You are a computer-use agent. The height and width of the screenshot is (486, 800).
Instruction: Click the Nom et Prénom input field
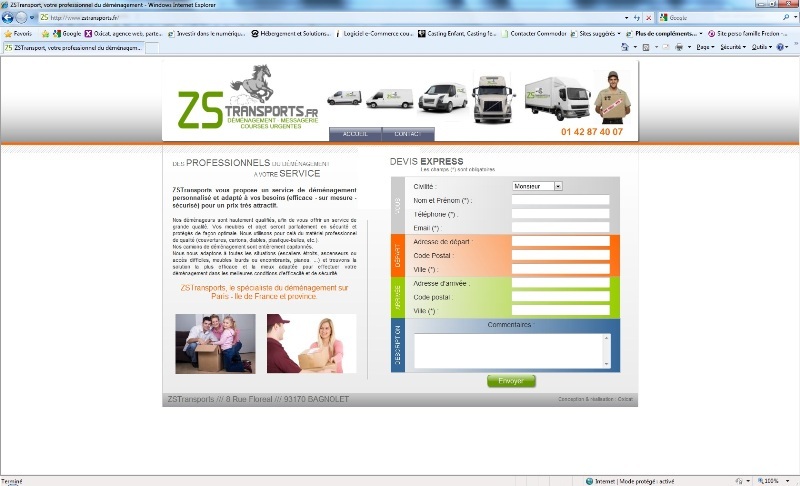click(x=560, y=200)
